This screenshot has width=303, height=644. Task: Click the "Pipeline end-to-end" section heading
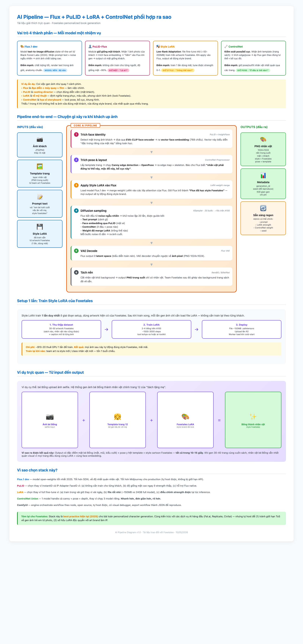click(x=67, y=117)
